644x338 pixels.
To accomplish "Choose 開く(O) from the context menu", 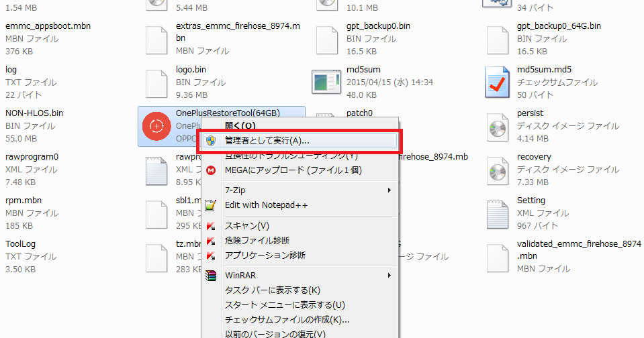I will coord(240,125).
